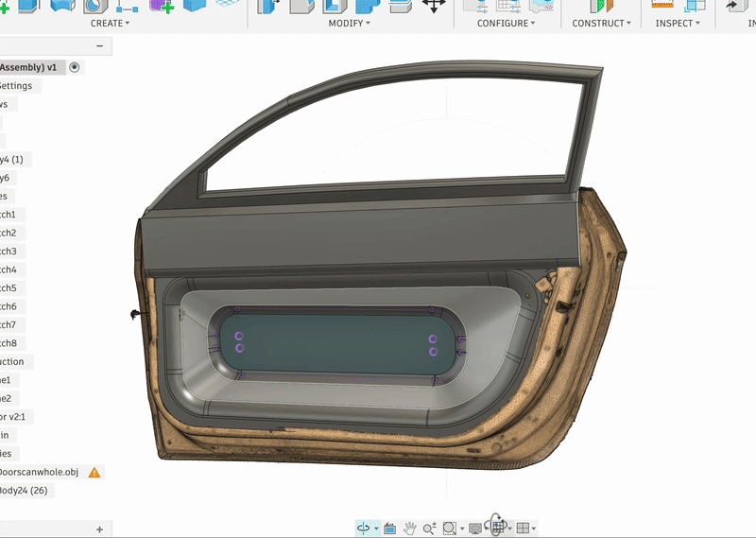
Task: Click the Hole tool icon above CREATE
Action: click(95, 6)
